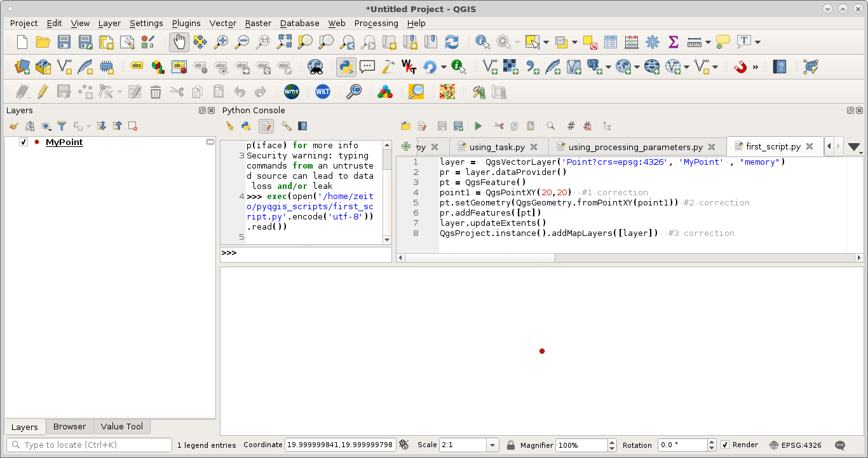
Task: Remove the selected layer from the Layers panel
Action: (133, 126)
